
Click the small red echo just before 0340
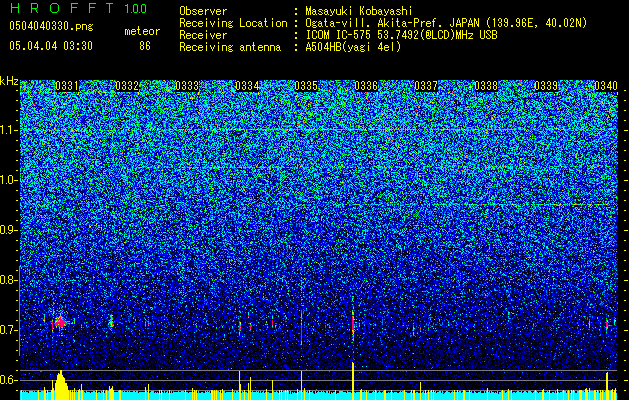tap(607, 323)
